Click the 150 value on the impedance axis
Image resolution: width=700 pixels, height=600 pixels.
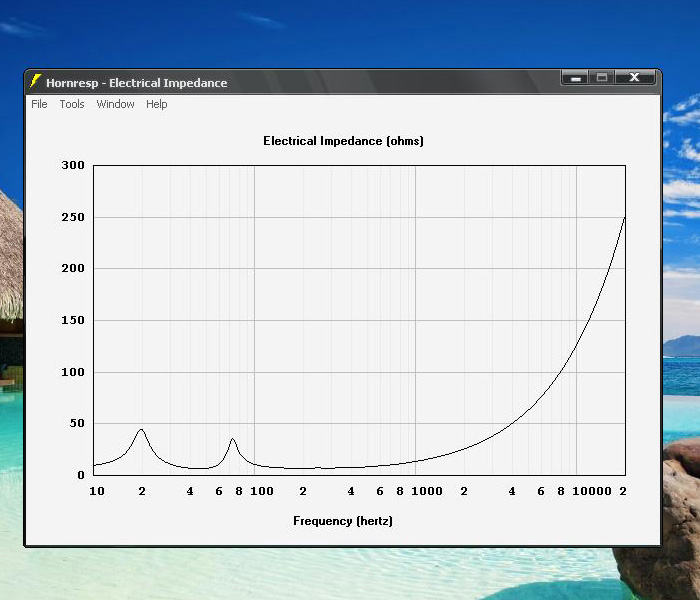(73, 320)
